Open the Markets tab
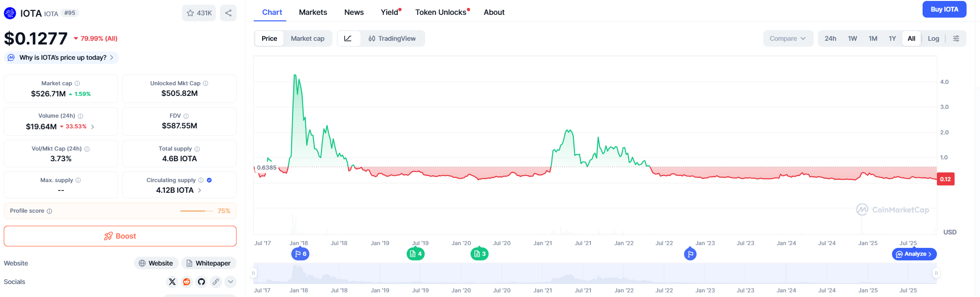This screenshot has width=980, height=297. pos(313,12)
